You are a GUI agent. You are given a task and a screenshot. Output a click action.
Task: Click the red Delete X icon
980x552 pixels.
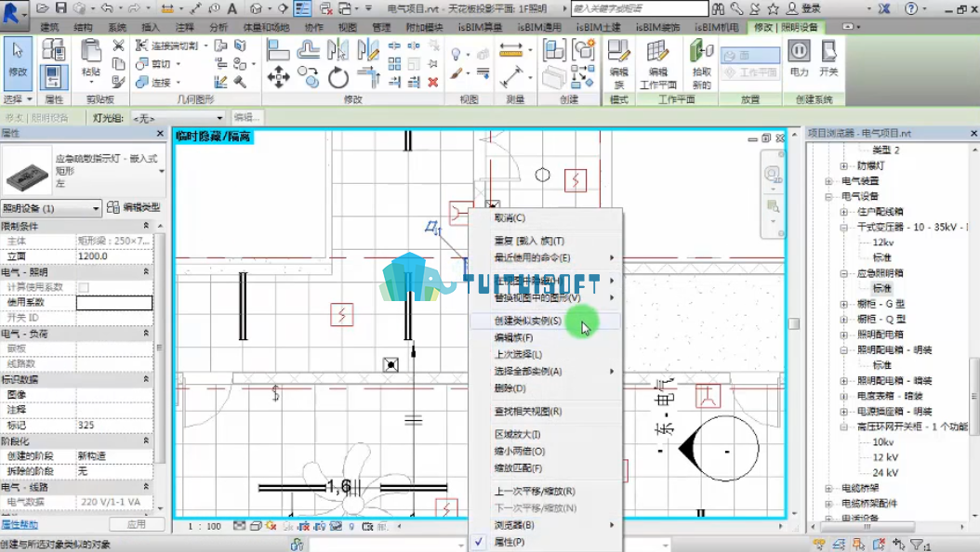click(x=433, y=82)
